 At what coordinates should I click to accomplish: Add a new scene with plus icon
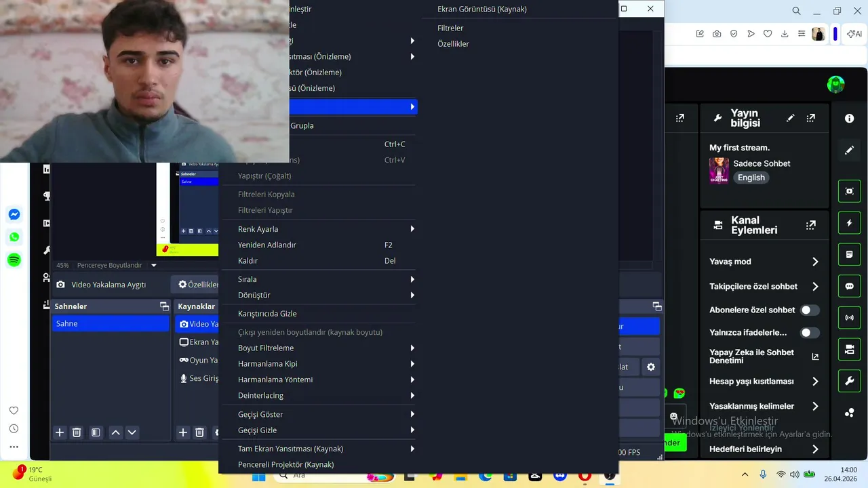coord(60,432)
